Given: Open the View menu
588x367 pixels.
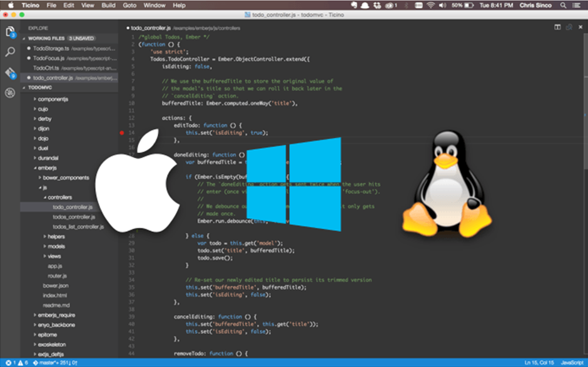Looking at the screenshot, I should coord(88,5).
